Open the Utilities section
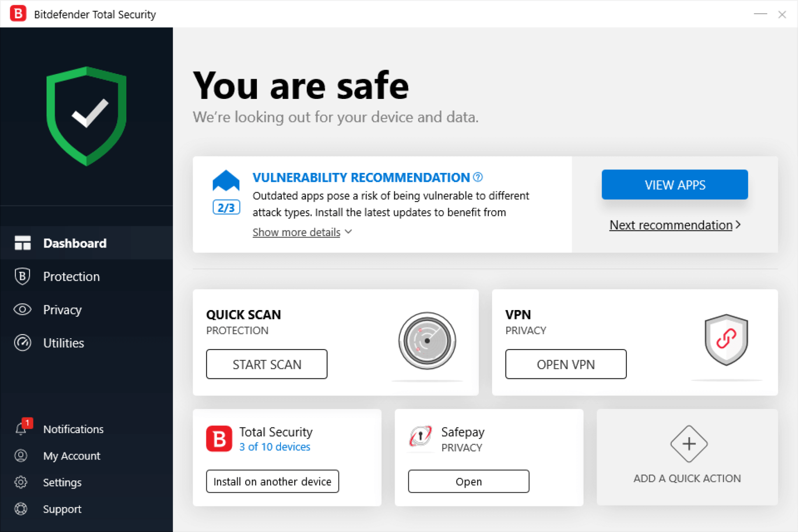 coord(64,343)
